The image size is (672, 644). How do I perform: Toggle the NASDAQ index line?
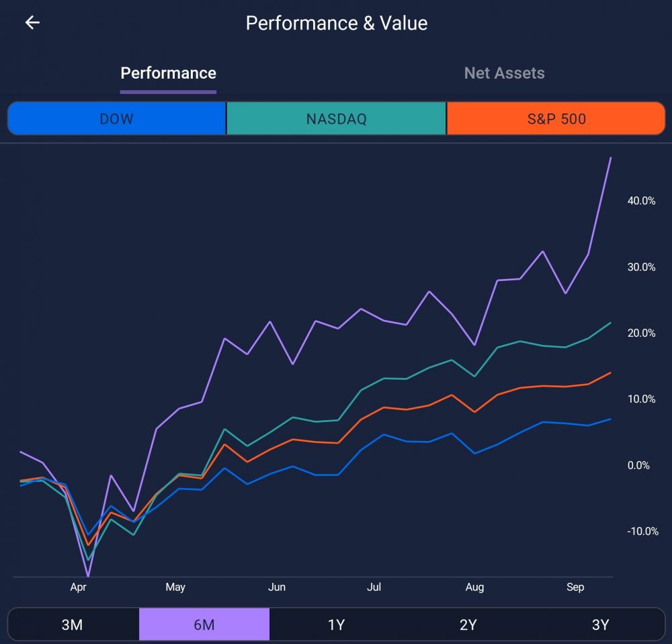click(x=336, y=119)
